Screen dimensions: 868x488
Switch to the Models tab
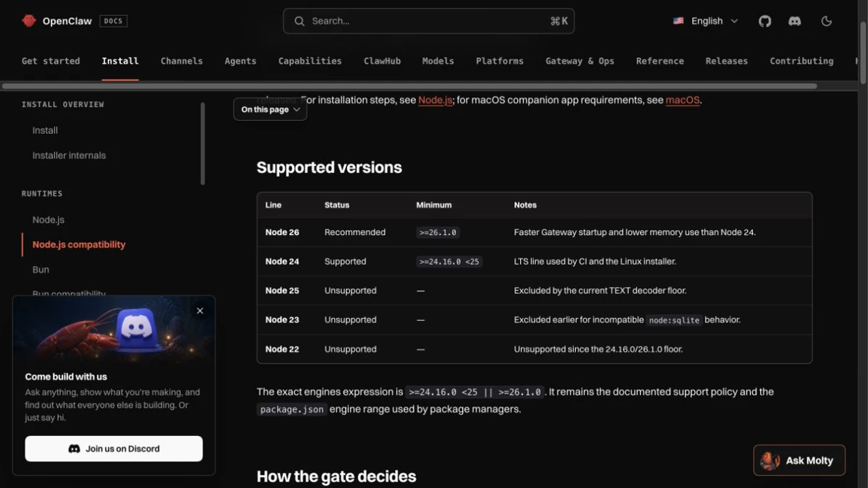pos(438,61)
